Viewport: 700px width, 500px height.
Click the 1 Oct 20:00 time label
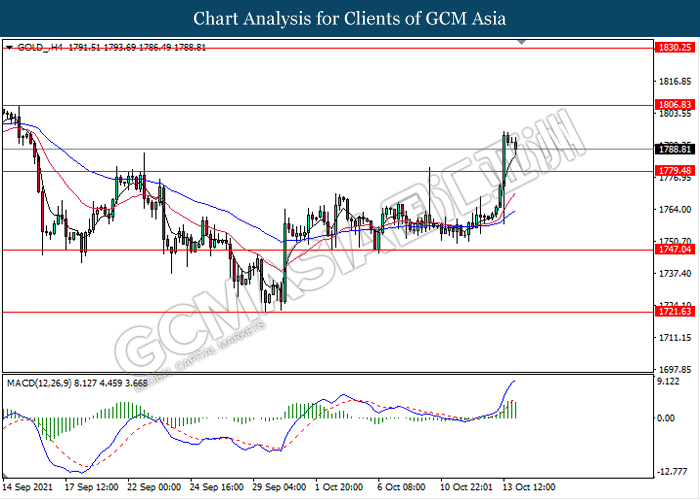coord(339,487)
